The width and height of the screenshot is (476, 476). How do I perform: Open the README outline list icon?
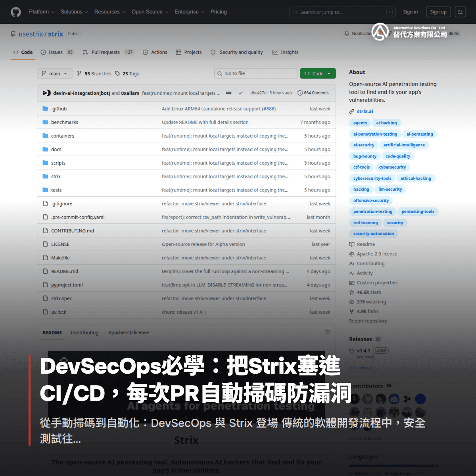click(x=327, y=332)
